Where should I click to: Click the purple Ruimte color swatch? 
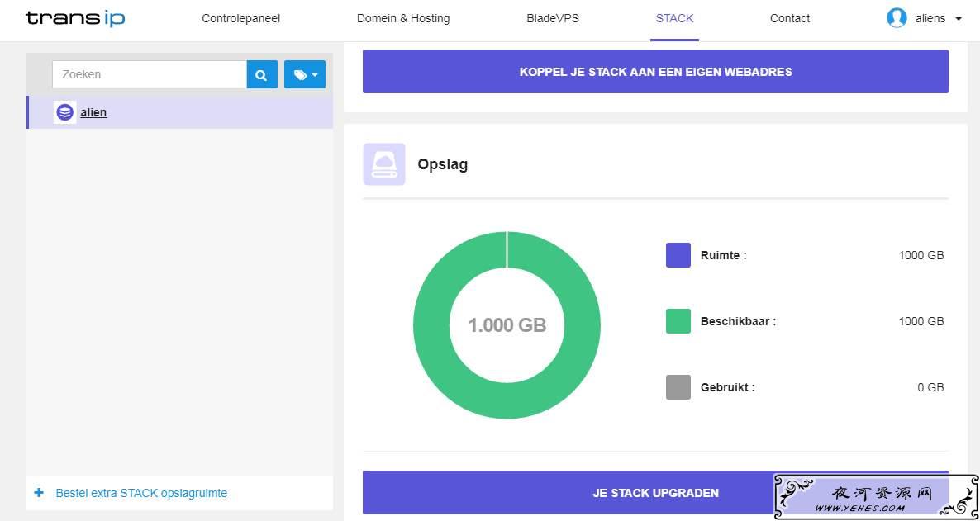(x=678, y=255)
